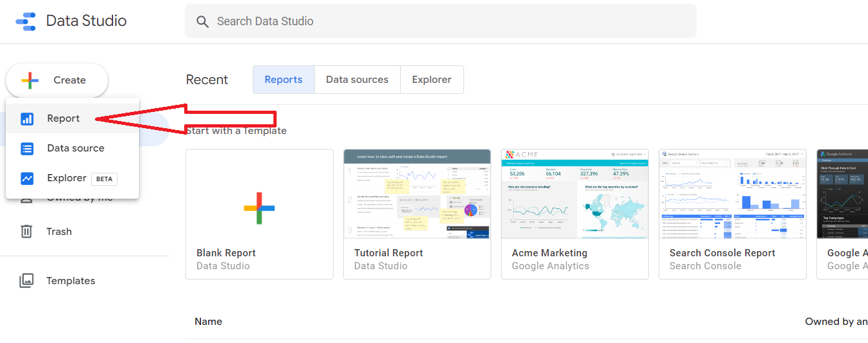Type in Search Data Studio field
The height and width of the screenshot is (343, 868).
click(446, 21)
